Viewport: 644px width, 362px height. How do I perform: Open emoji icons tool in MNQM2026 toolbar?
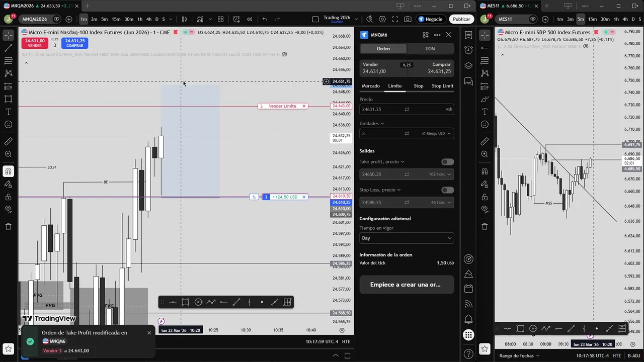coord(8,124)
